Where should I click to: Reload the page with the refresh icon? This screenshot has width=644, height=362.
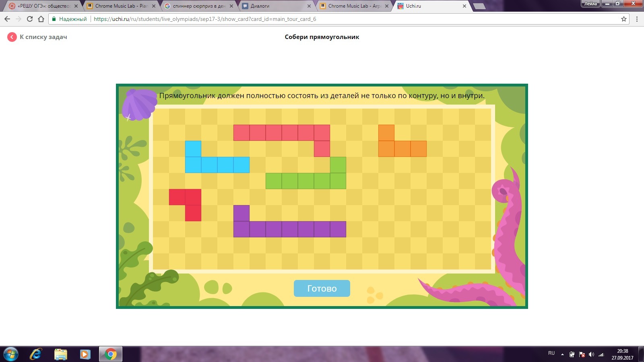[29, 19]
